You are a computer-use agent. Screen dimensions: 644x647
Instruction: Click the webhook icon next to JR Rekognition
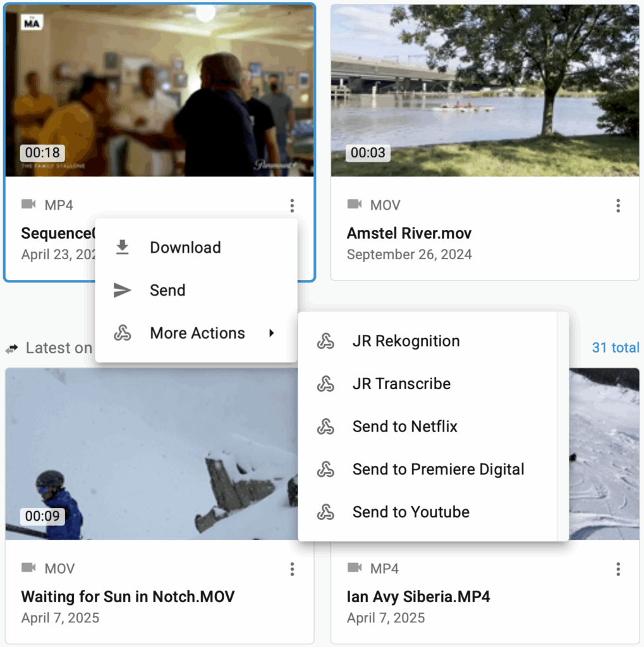click(x=325, y=341)
